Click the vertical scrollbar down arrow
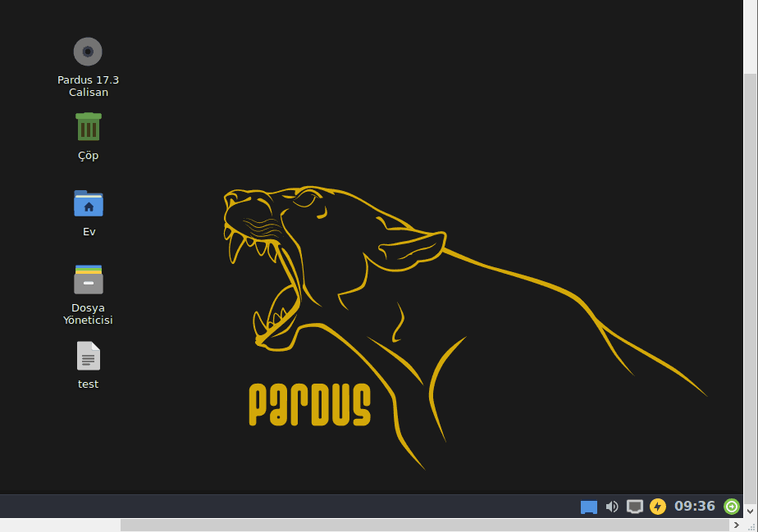 click(x=751, y=511)
